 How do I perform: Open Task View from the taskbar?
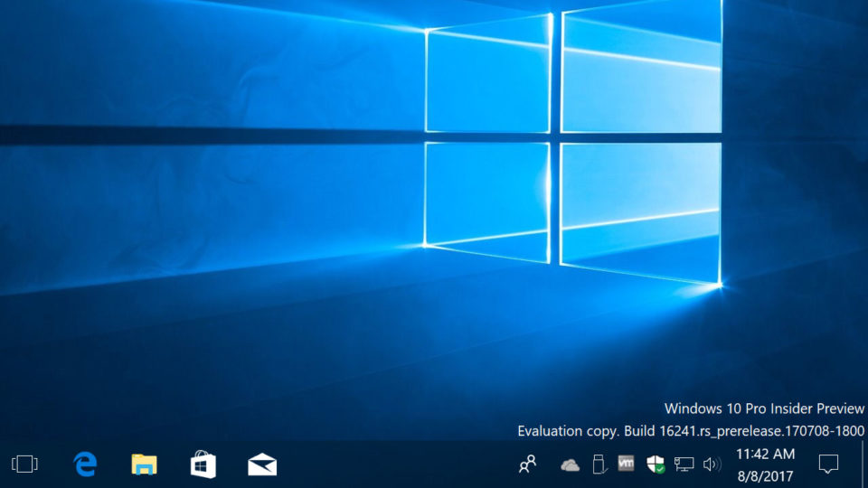25,464
